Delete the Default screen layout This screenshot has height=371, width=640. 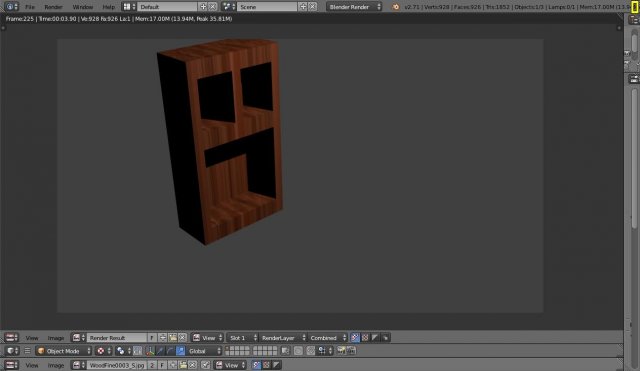[x=213, y=7]
